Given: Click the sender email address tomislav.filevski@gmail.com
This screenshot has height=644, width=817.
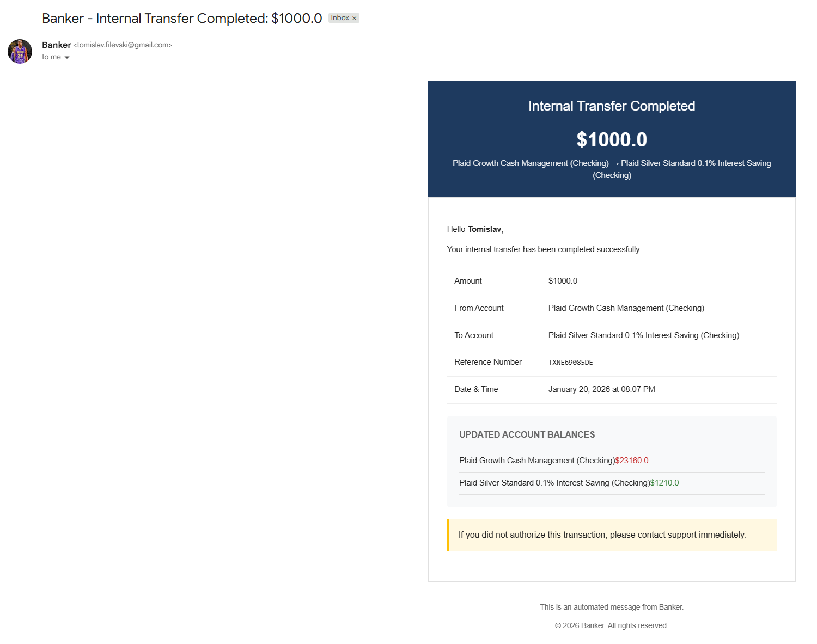Looking at the screenshot, I should click(123, 45).
